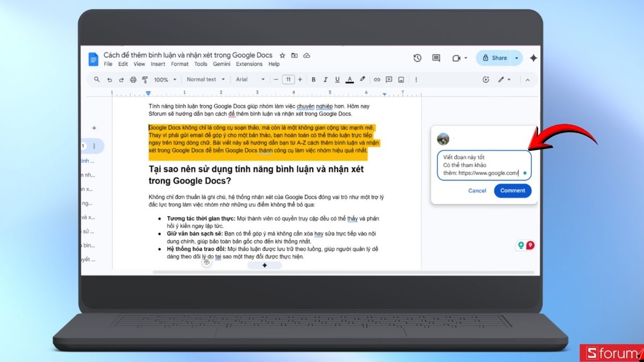Click the horizontal scrollbar at the bottom
The image size is (644, 362).
pyautogui.click(x=343, y=272)
